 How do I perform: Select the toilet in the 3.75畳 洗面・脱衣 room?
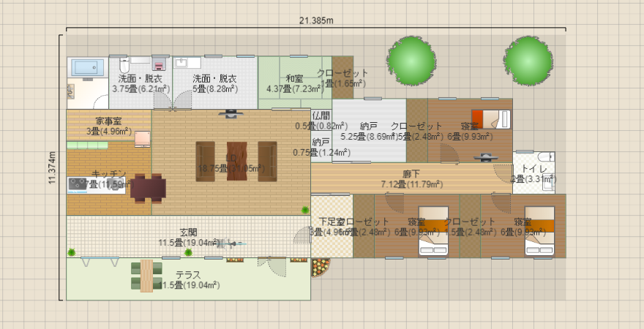coord(124,64)
